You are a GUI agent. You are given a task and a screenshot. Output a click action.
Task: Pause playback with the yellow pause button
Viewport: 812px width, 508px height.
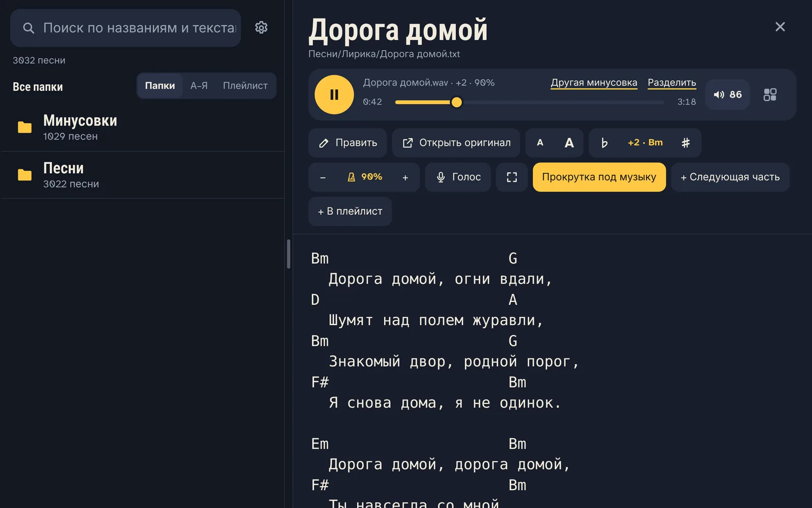click(x=334, y=94)
